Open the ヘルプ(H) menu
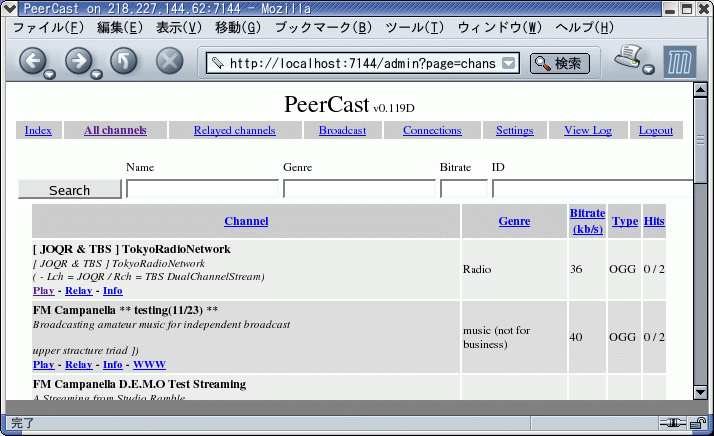The image size is (714, 436). pos(584,28)
